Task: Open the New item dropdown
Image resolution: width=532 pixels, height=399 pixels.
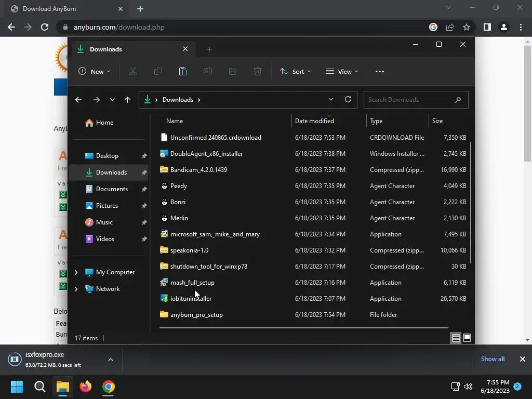Action: [x=95, y=72]
